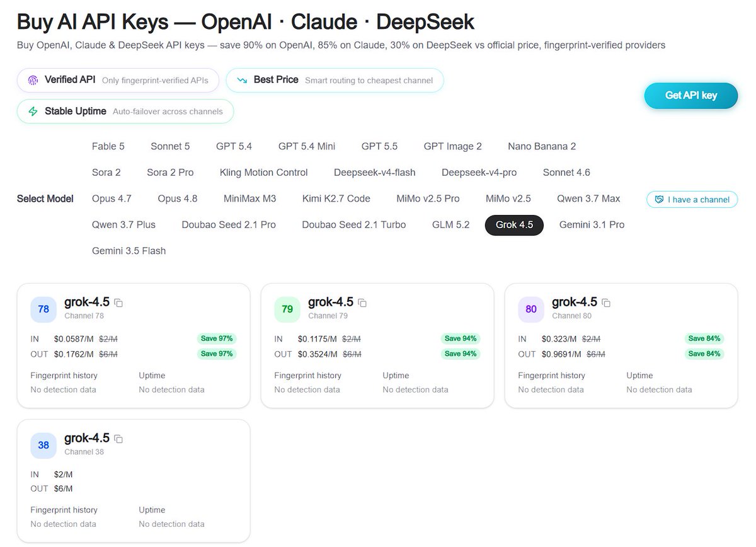Click the $0.1175/M input price
The width and height of the screenshot is (756, 547).
coord(318,339)
